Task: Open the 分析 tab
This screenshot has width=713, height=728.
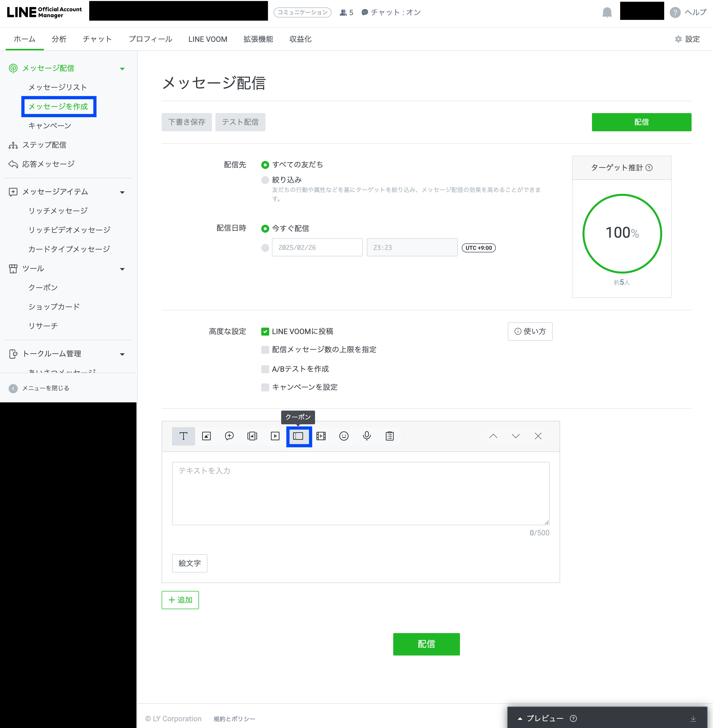Action: pyautogui.click(x=59, y=39)
